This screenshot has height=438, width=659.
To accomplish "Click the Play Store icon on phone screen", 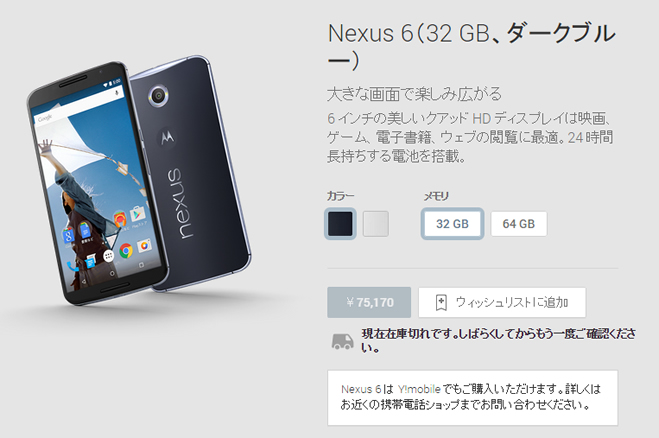I will [137, 214].
